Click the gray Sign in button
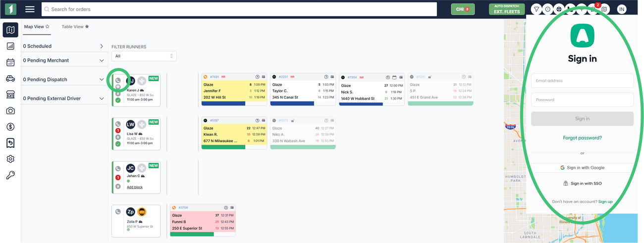 tap(582, 119)
